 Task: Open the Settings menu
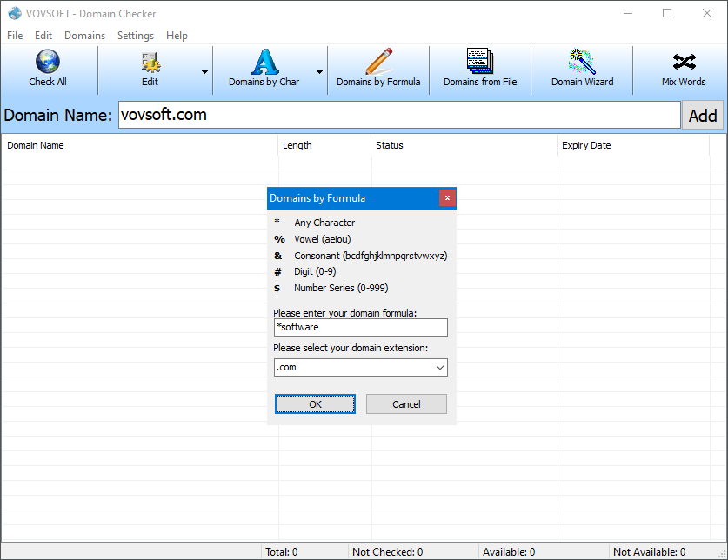click(x=136, y=36)
